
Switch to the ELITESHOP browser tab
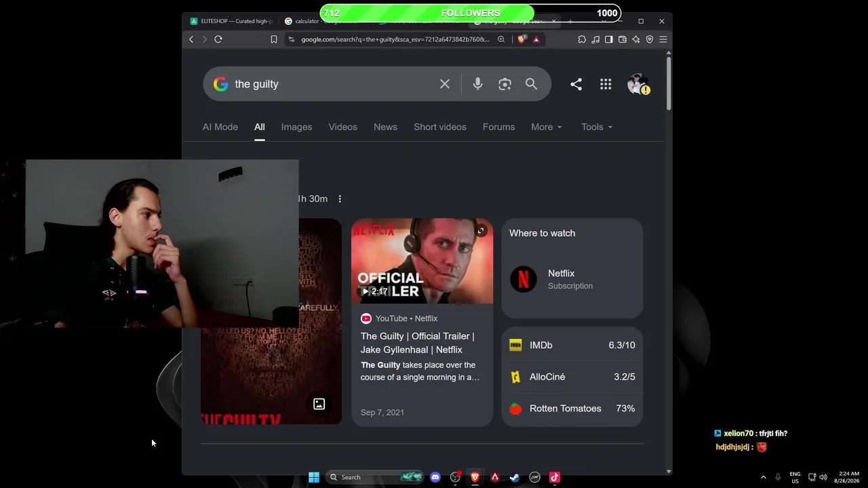(x=231, y=21)
